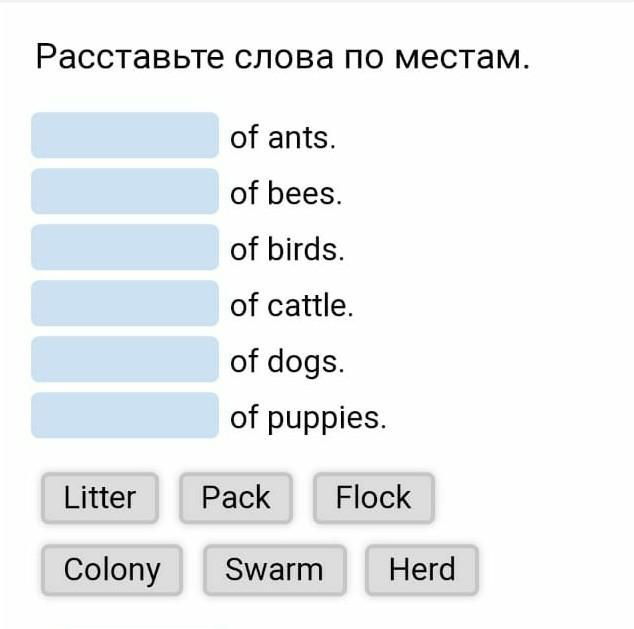634x629 pixels.
Task: Select the blank before 'of bees.'
Action: click(x=124, y=192)
